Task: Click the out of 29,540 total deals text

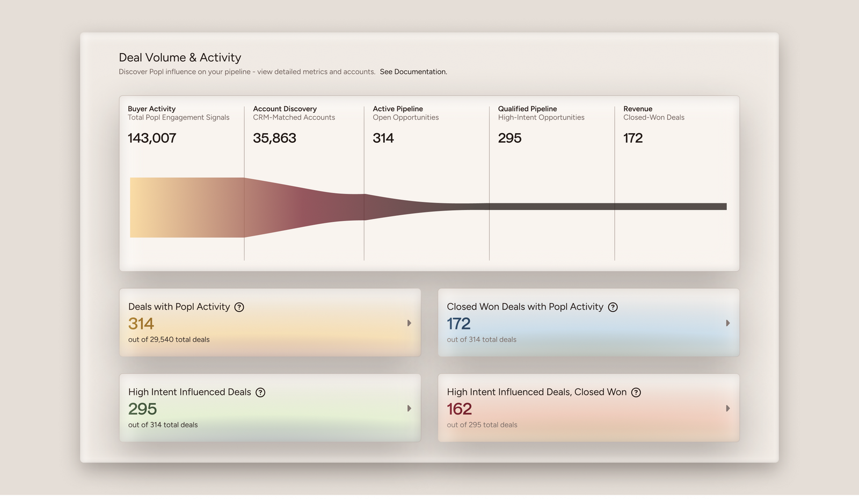Action: (x=169, y=340)
